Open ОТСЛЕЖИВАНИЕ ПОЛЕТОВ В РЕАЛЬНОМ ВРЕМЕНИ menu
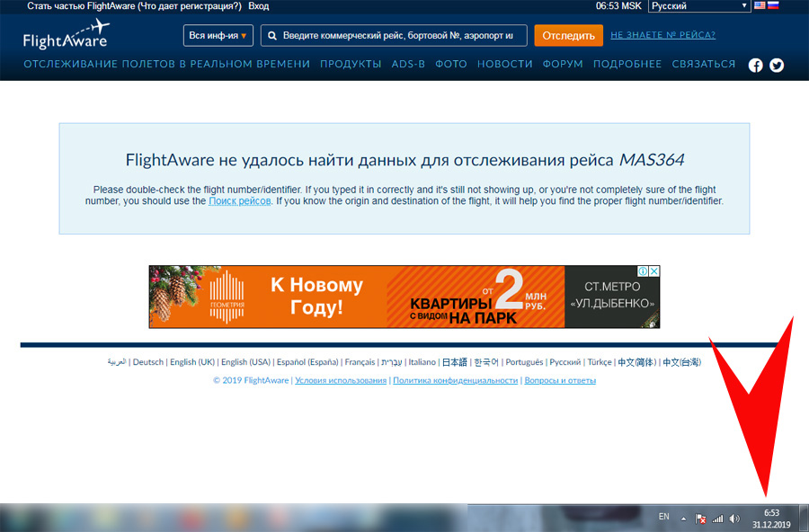 [166, 64]
